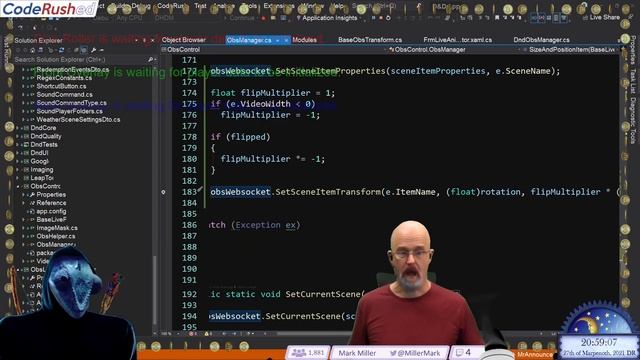This screenshot has height=360, width=640.
Task: Focus the Search Solution Explorer field
Action: point(81,60)
